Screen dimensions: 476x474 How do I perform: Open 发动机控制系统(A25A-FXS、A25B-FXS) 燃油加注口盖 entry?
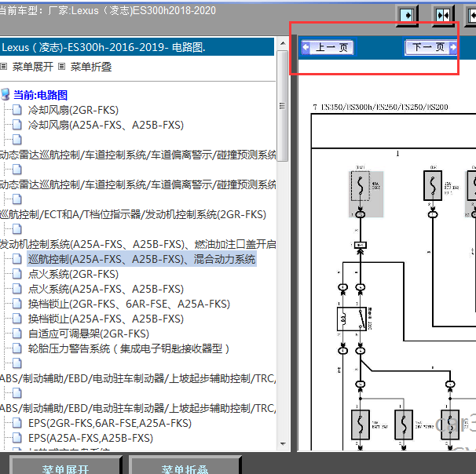(x=138, y=244)
